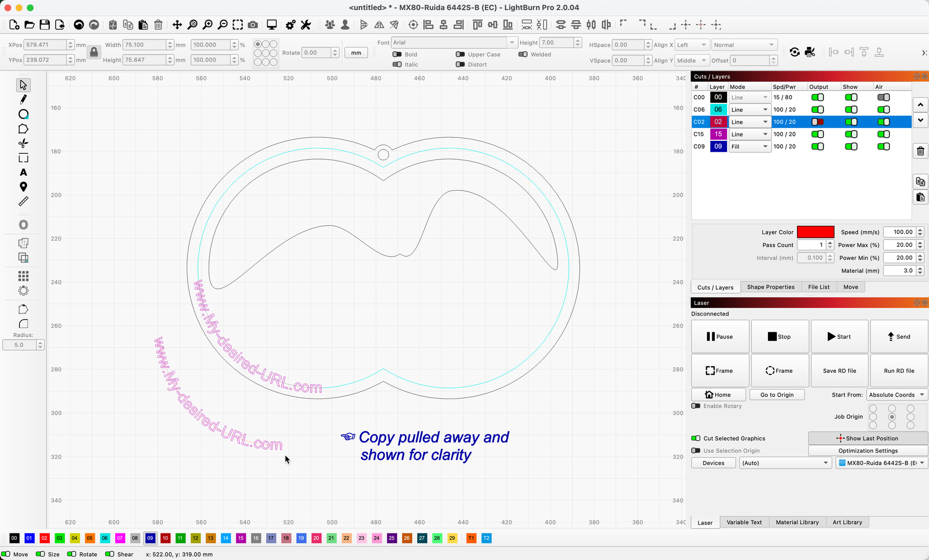This screenshot has width=929, height=560.
Task: Select the Position Laser pin tool
Action: (x=23, y=187)
